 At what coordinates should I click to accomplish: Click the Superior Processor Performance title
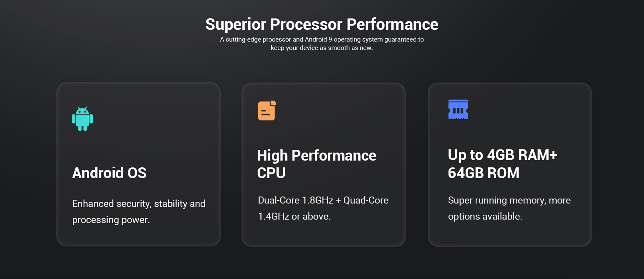tap(322, 24)
